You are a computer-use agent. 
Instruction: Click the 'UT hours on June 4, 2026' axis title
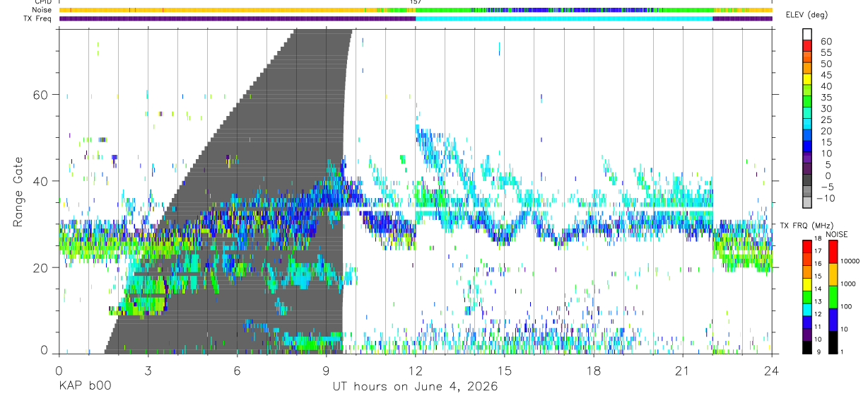(416, 387)
